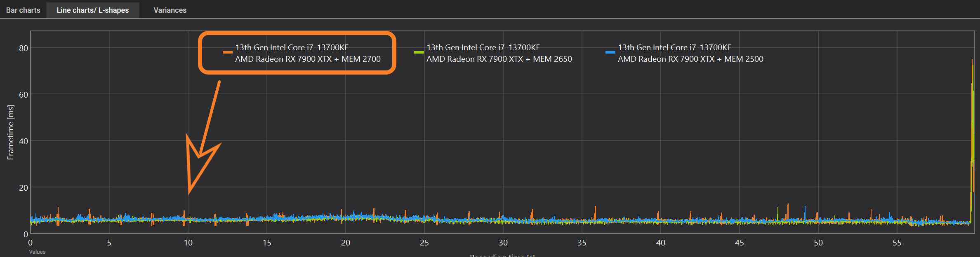The image size is (980, 257).
Task: Click the 60 tick on Frametime axis
Action: pos(24,95)
